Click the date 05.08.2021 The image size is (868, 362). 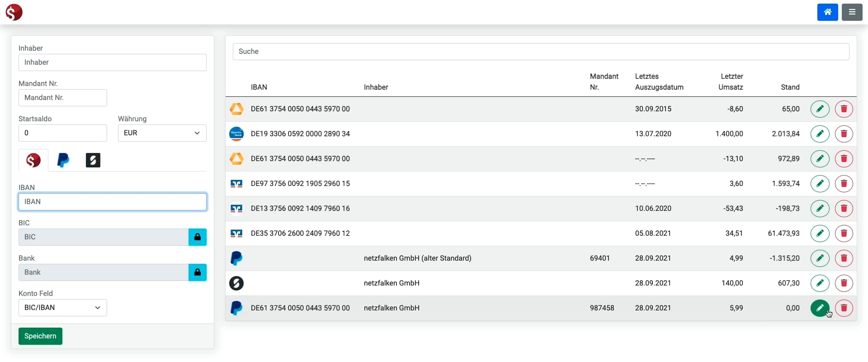(x=653, y=233)
